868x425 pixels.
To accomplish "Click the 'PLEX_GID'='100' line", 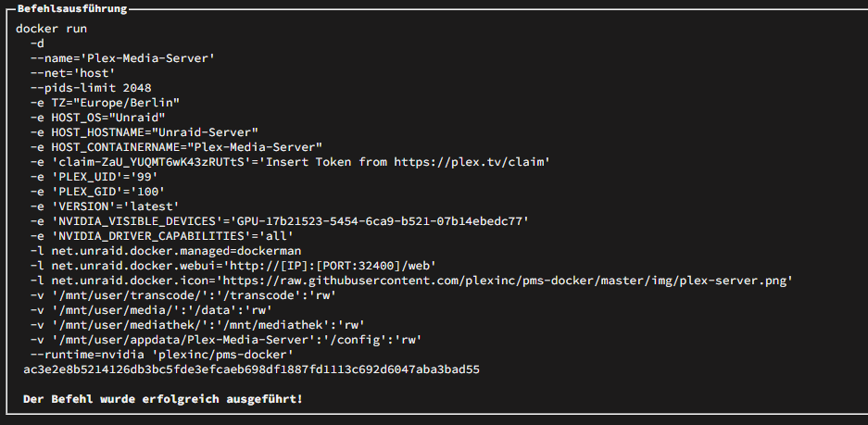I will point(98,192).
